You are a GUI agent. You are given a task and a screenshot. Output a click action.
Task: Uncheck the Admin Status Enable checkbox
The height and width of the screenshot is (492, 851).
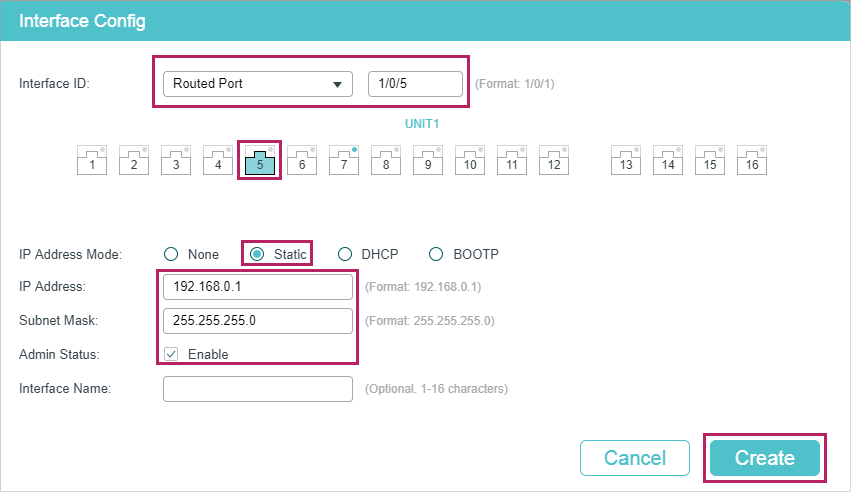[171, 354]
